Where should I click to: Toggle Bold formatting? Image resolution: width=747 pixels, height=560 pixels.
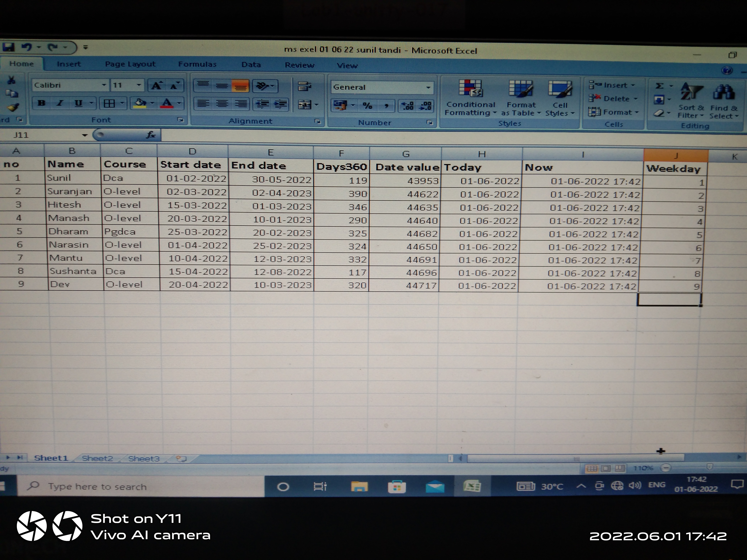(x=41, y=103)
